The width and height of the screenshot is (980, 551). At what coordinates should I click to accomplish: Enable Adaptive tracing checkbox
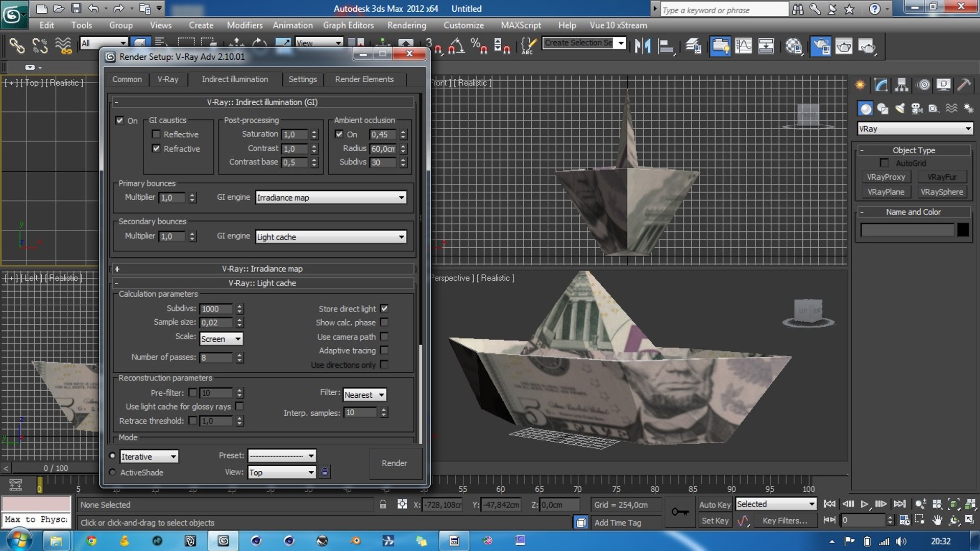pyautogui.click(x=384, y=350)
